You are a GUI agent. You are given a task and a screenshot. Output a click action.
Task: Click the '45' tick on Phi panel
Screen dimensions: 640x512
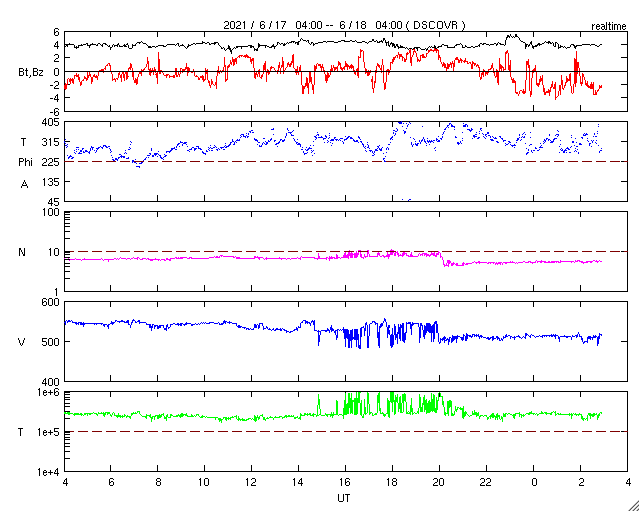tap(53, 202)
